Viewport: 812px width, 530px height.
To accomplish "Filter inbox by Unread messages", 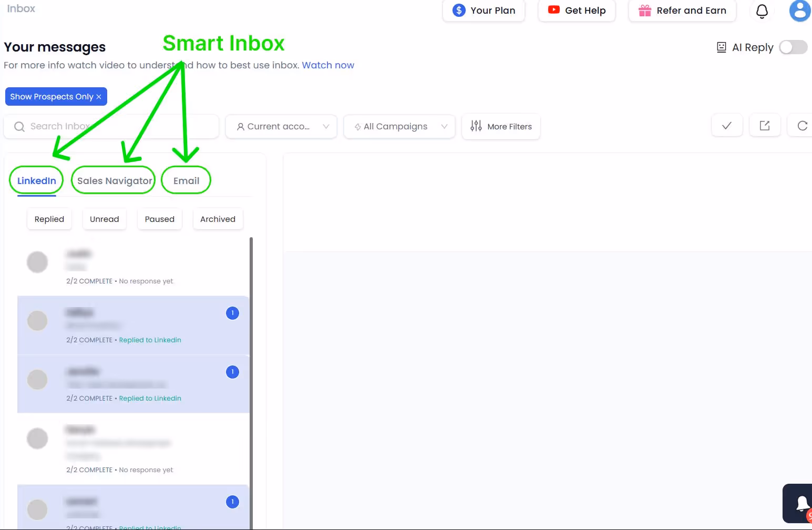I will click(104, 219).
